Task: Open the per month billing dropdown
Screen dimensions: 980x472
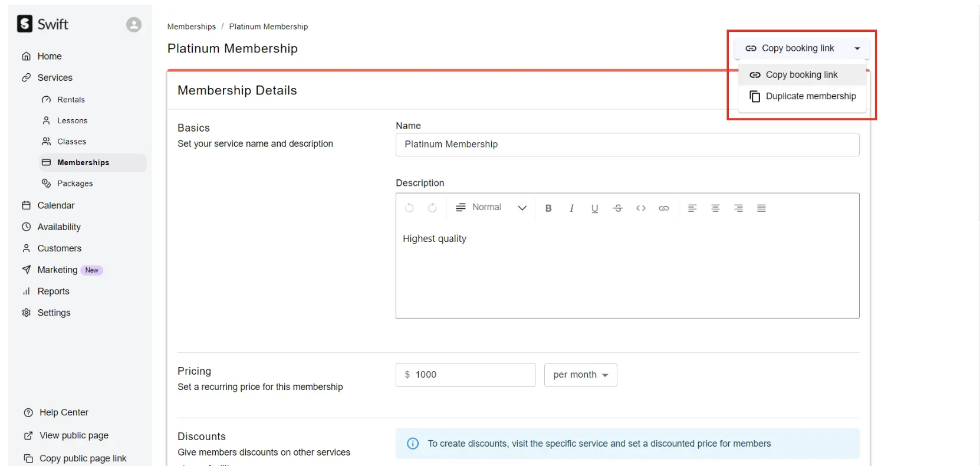Action: 580,375
